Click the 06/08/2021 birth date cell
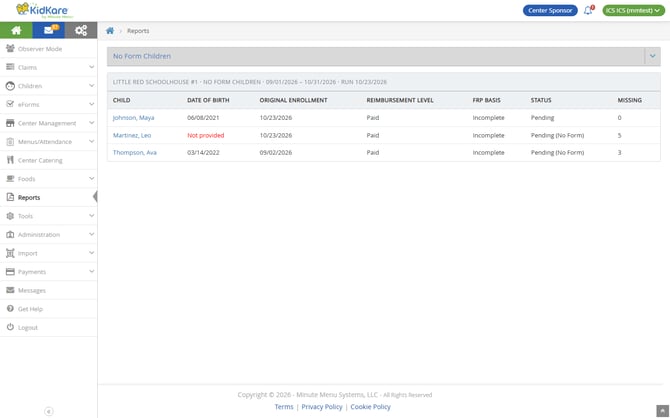670x418 pixels. pos(203,118)
